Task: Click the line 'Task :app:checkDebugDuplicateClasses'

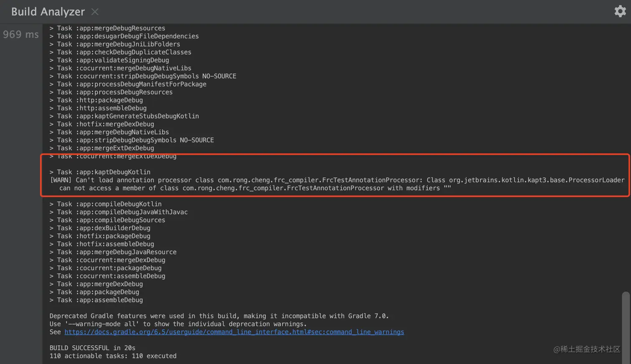Action: click(x=120, y=52)
